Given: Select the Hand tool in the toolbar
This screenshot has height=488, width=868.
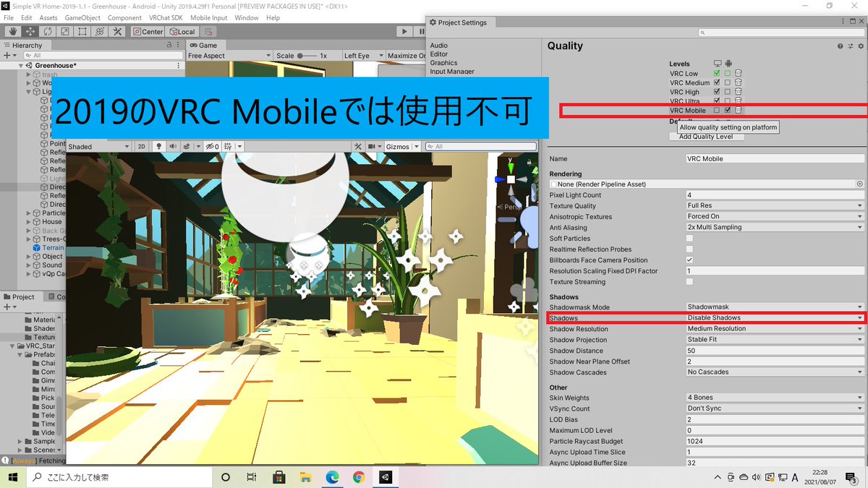Looking at the screenshot, I should click(13, 32).
